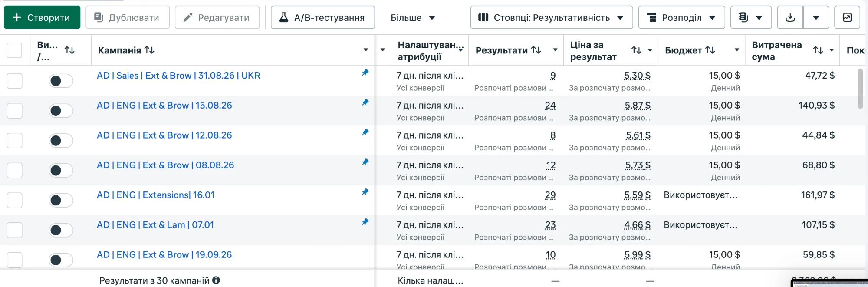Click the export download icon
The image size is (868, 287).
tap(790, 17)
